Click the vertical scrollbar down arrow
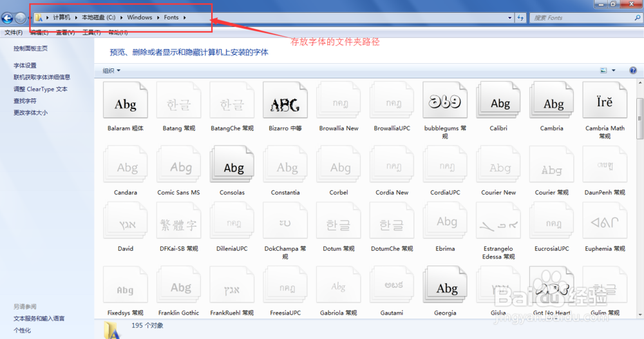The image size is (644, 339). (640, 315)
